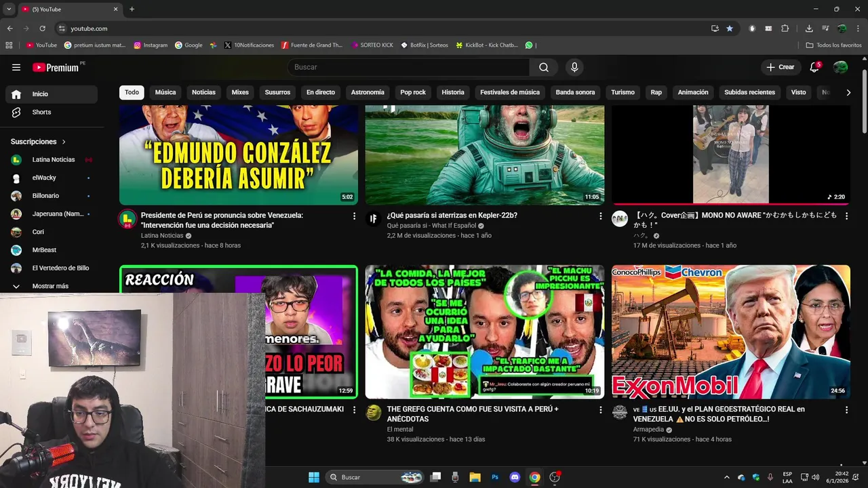
Task: Bookmark this page with star icon
Action: [730, 28]
